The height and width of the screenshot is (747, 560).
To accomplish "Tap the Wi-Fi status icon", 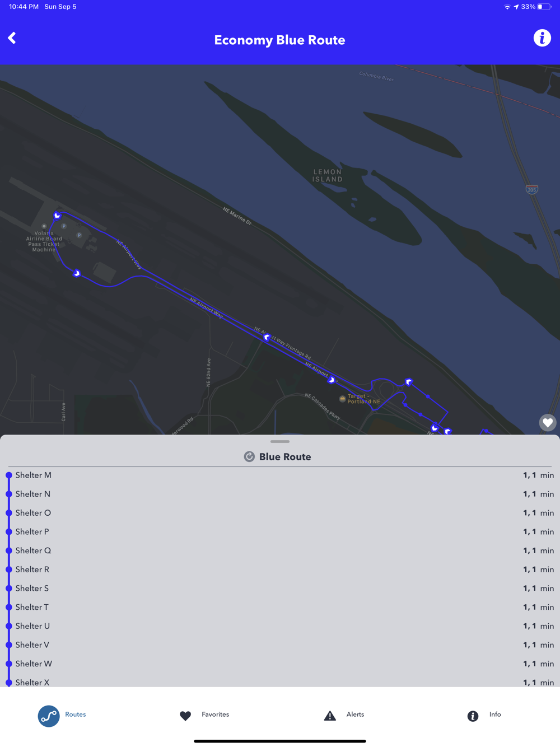I will point(507,7).
